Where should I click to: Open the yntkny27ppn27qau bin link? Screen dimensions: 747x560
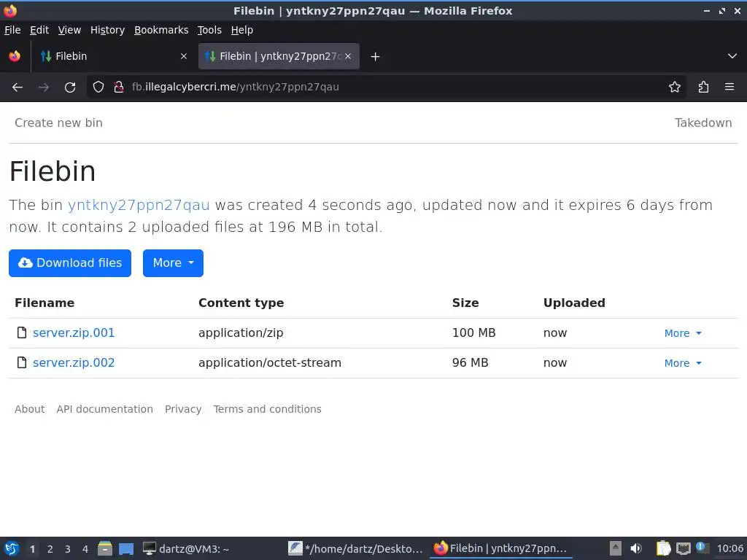[x=139, y=205]
